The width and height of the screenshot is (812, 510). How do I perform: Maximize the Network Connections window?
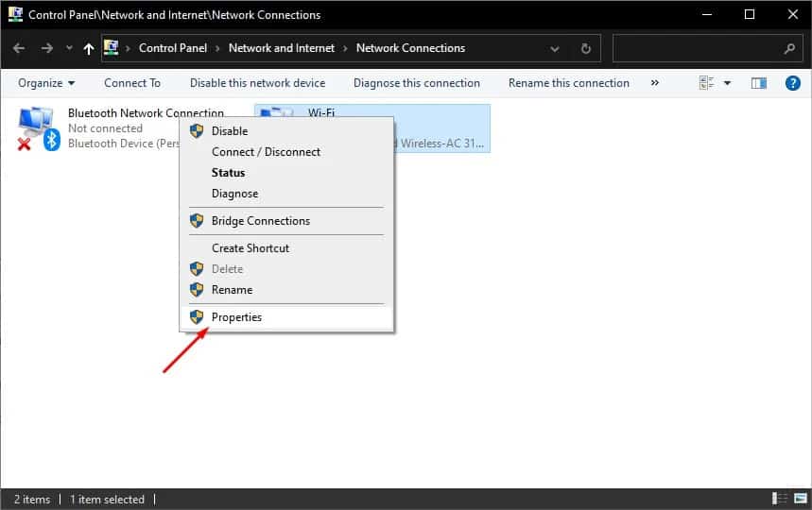coord(750,14)
